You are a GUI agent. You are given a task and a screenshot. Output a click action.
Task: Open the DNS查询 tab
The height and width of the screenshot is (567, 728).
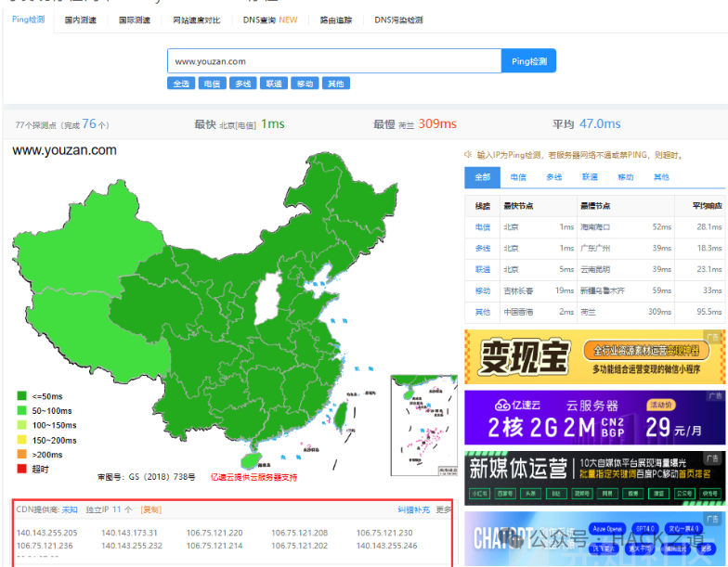tap(270, 20)
